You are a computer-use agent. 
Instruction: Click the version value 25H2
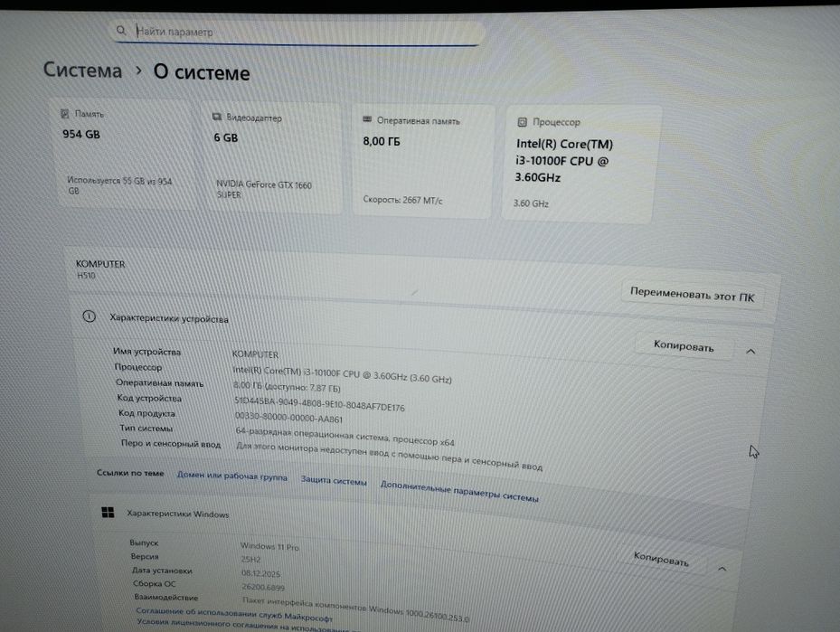[250, 559]
